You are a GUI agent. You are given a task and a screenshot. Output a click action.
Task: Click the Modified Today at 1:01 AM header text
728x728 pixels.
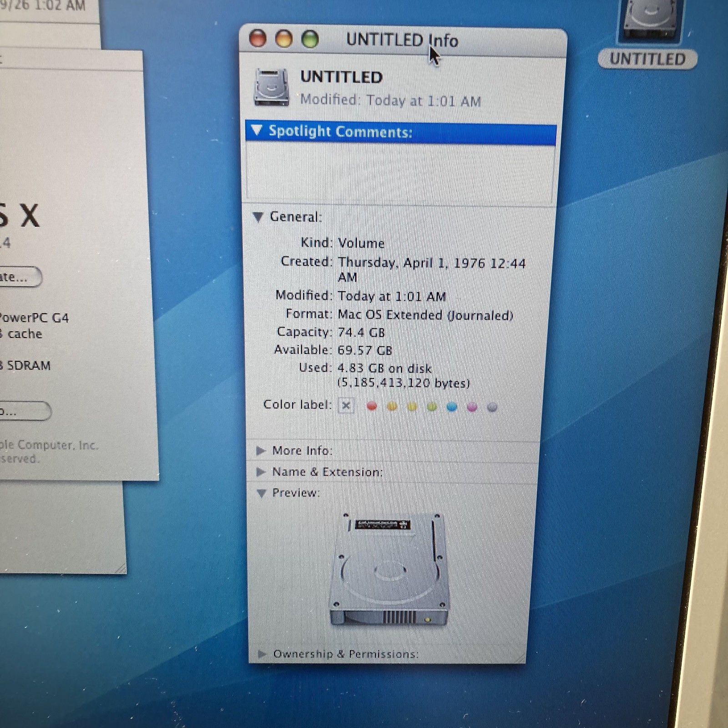tap(390, 100)
